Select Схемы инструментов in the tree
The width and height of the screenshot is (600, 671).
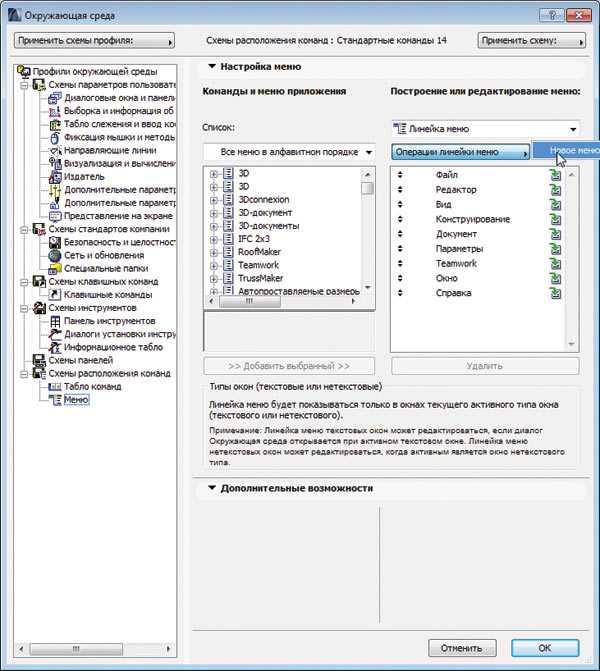[92, 308]
